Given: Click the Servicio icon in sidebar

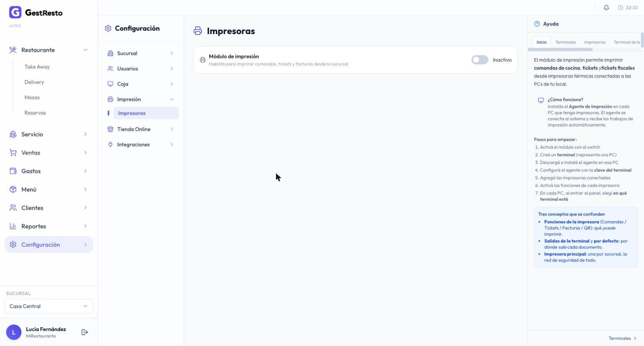Looking at the screenshot, I should [x=13, y=134].
